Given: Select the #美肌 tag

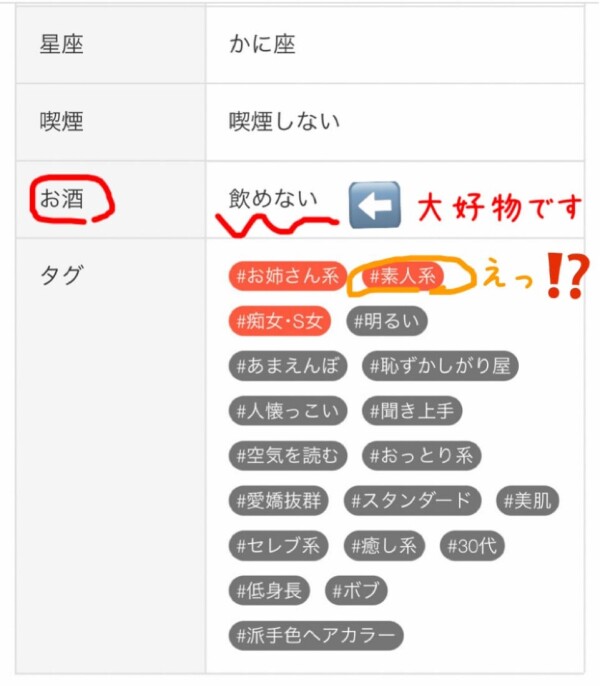Looking at the screenshot, I should pos(527,500).
